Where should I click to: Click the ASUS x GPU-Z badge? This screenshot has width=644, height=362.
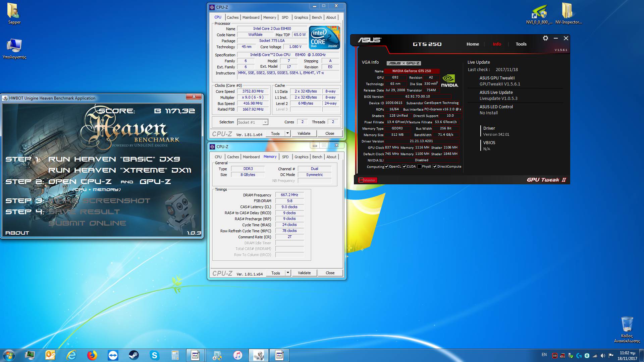click(404, 63)
